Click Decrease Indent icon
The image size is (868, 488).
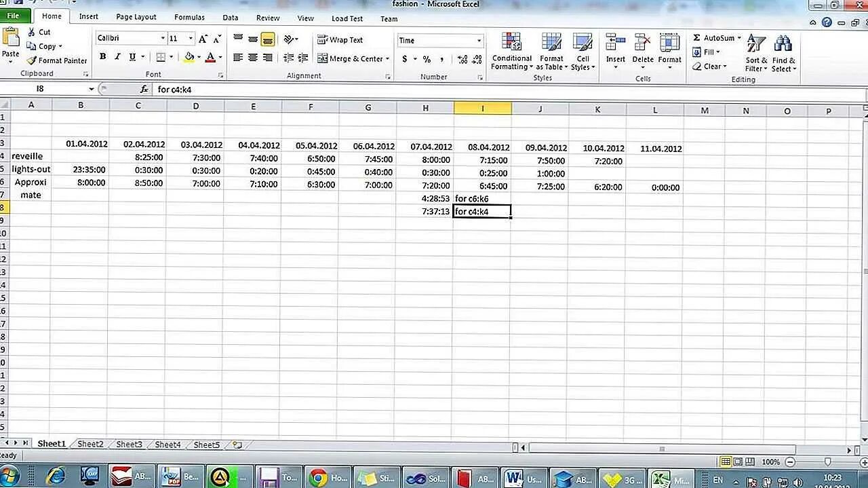(289, 58)
